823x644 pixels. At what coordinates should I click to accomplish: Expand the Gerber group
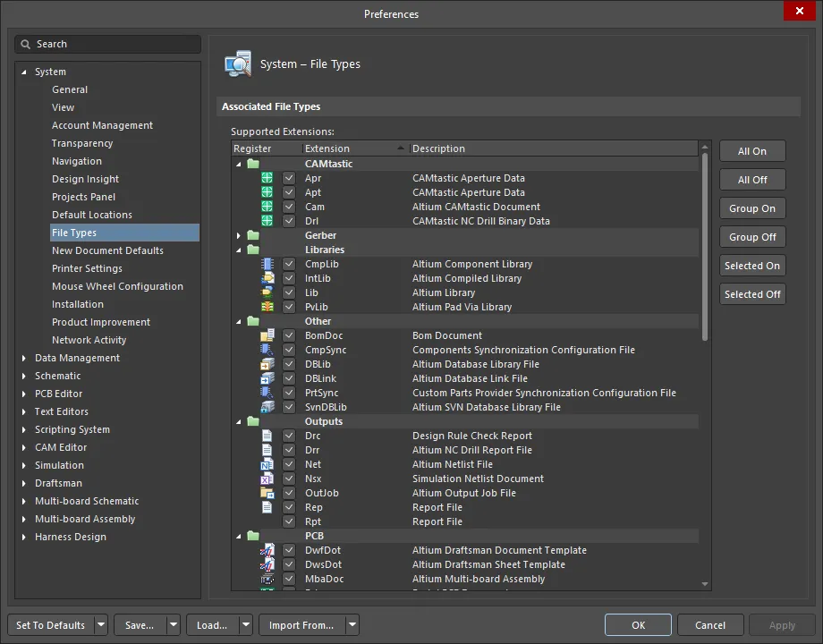[239, 235]
